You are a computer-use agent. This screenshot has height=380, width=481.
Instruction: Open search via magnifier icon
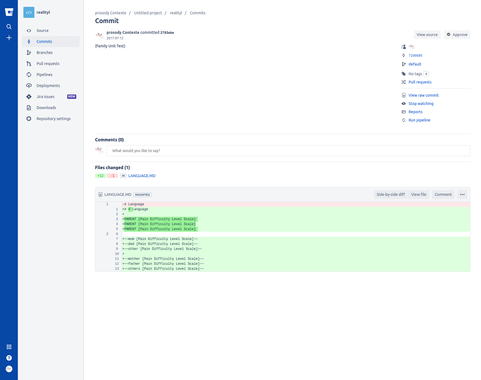point(9,27)
